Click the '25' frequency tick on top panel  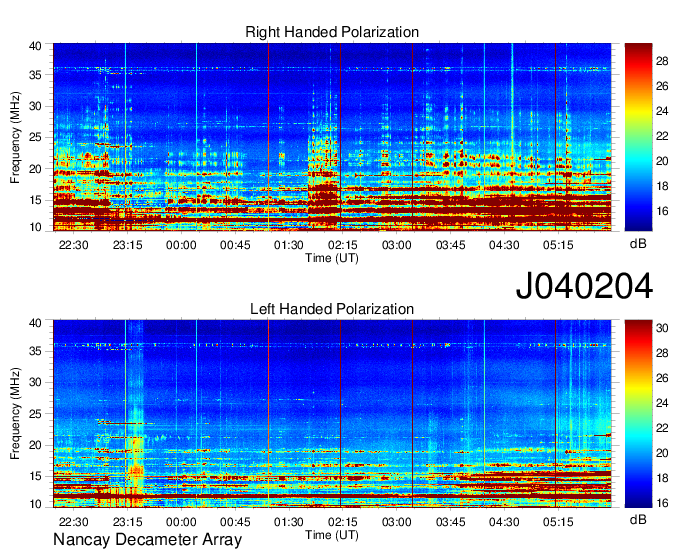35,137
